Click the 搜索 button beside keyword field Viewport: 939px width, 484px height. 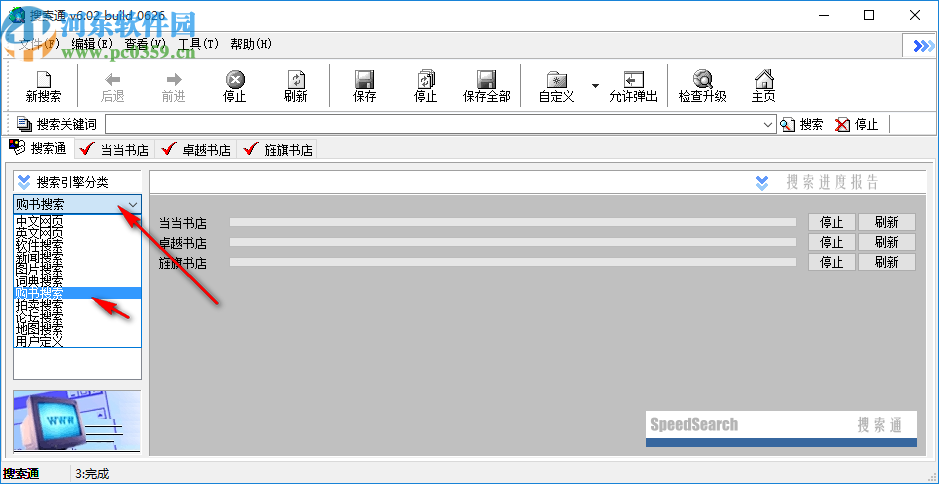(x=802, y=125)
